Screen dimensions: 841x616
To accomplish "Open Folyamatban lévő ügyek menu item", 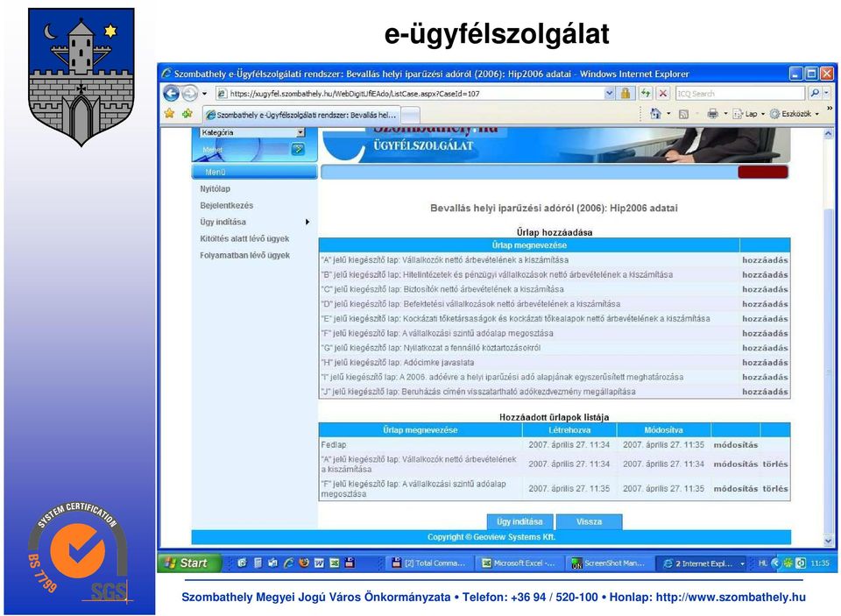I will (x=244, y=255).
